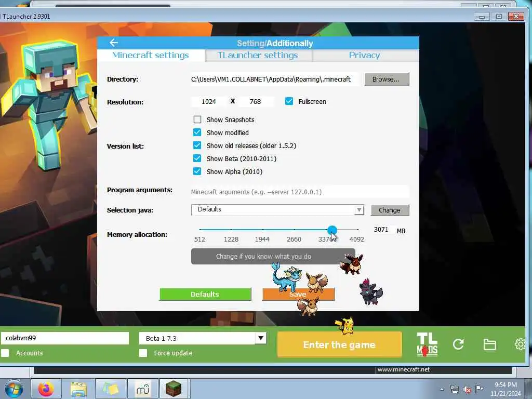Open the Privacy tab
The height and width of the screenshot is (399, 532).
364,55
